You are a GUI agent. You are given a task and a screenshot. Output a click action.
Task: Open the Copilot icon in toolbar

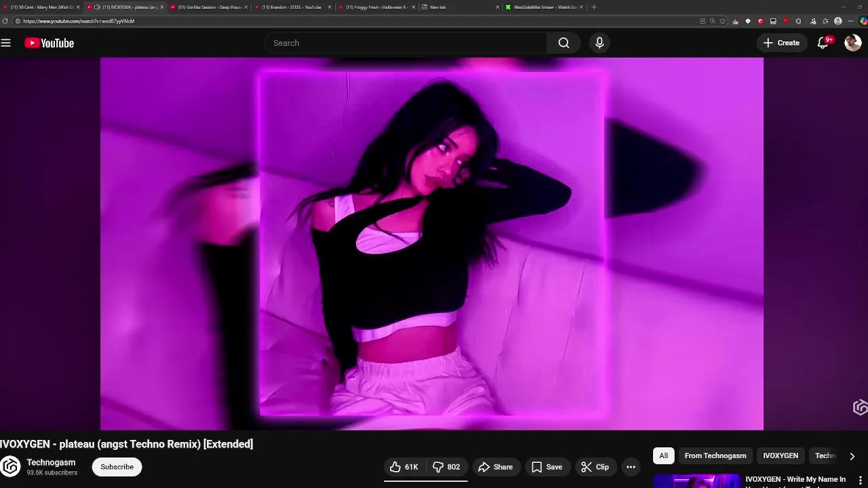tap(863, 21)
